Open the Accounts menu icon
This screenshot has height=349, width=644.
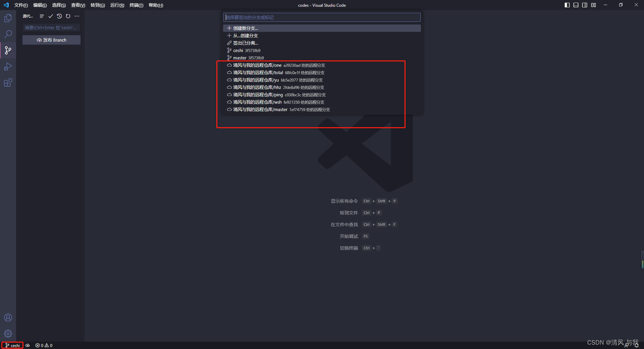click(x=8, y=317)
